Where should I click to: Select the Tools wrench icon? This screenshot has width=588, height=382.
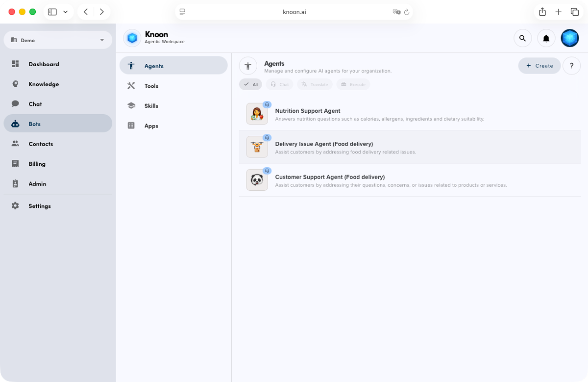pyautogui.click(x=131, y=85)
